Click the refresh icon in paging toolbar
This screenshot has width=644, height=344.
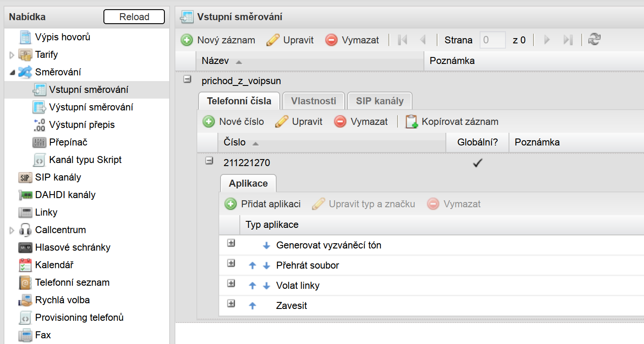pyautogui.click(x=594, y=39)
